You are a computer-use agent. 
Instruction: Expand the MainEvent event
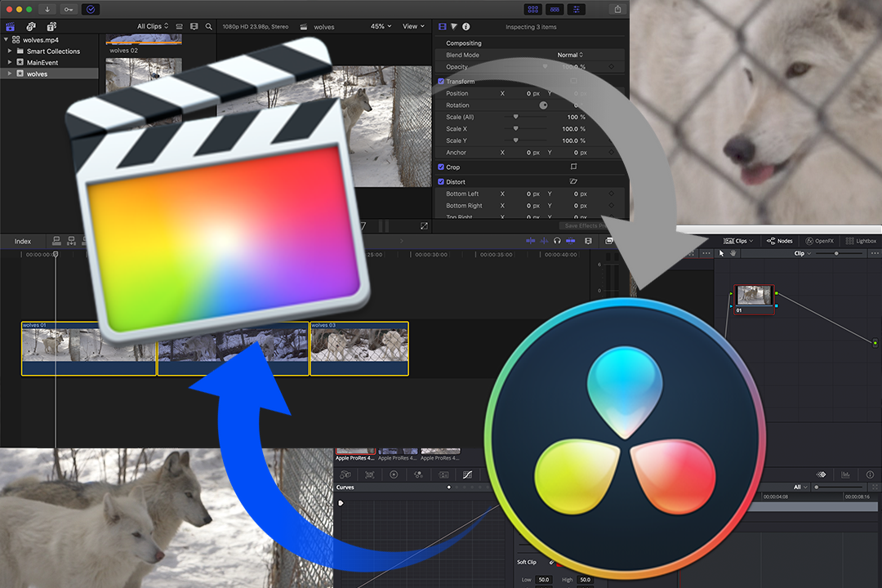[x=10, y=62]
